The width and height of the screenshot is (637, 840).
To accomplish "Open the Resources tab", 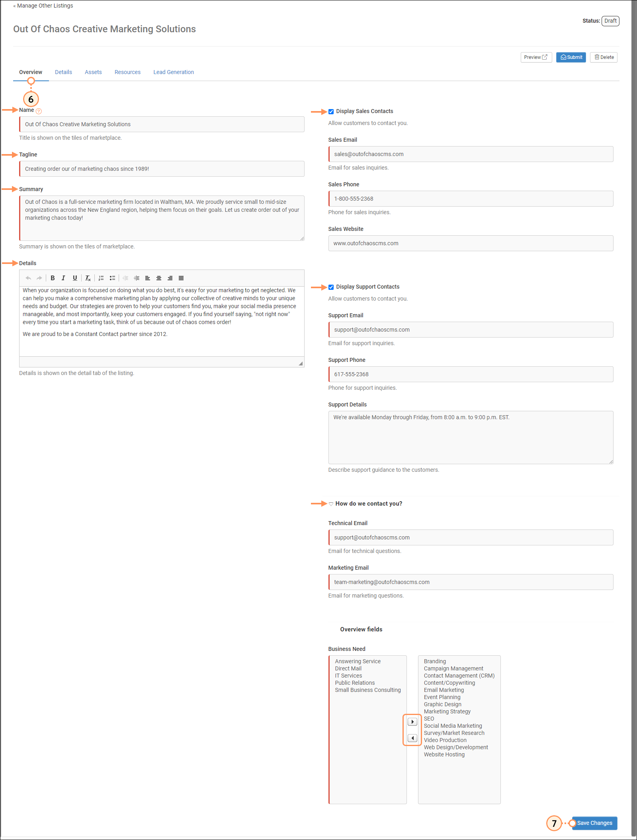I will point(127,72).
